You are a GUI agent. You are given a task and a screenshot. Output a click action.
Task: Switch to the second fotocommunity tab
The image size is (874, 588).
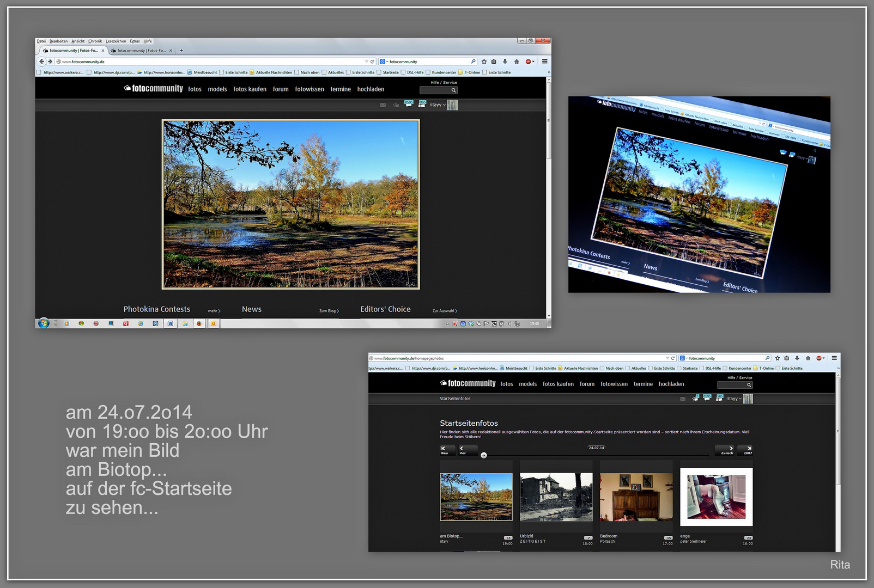(141, 51)
